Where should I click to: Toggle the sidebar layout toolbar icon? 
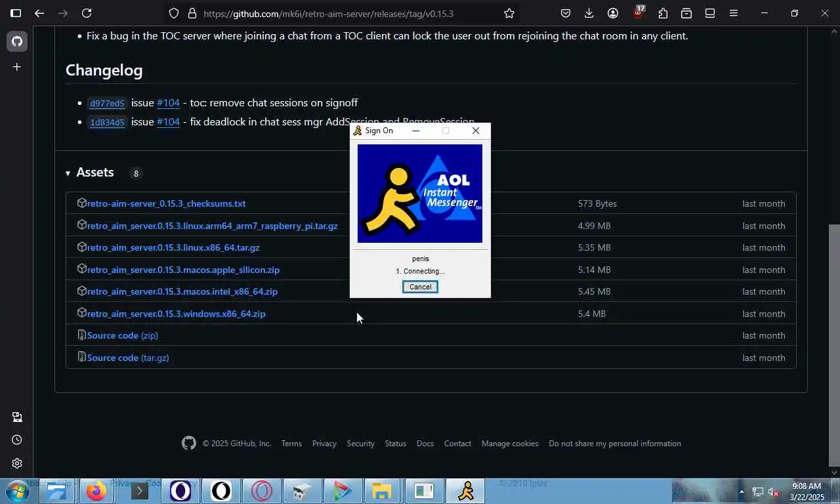tap(710, 13)
